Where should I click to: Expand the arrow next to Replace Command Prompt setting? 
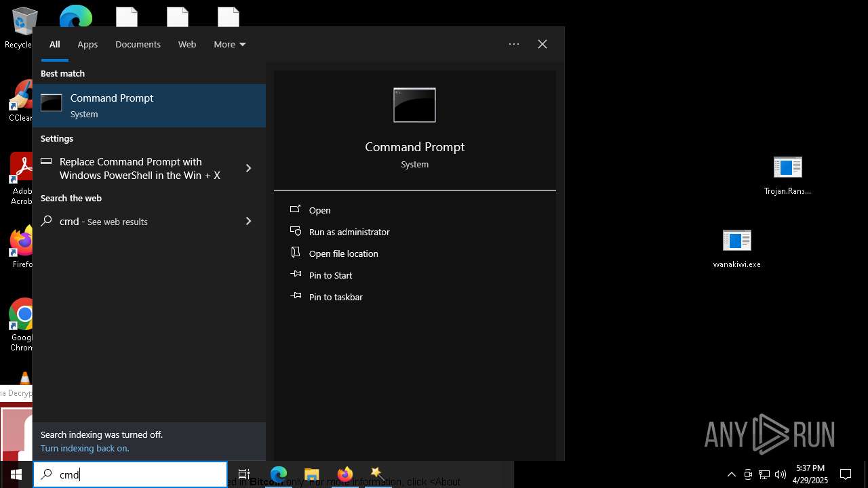coord(248,168)
